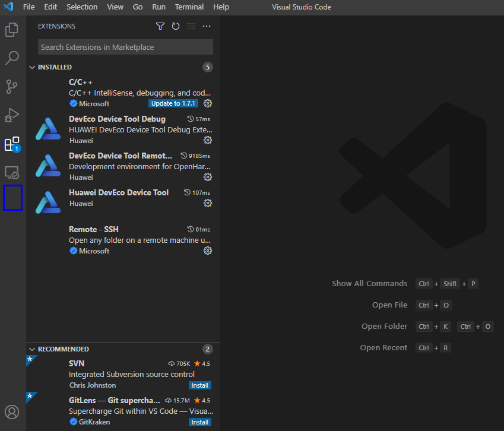Image resolution: width=504 pixels, height=431 pixels.
Task: Click GitKraken publisher name
Action: tap(94, 422)
